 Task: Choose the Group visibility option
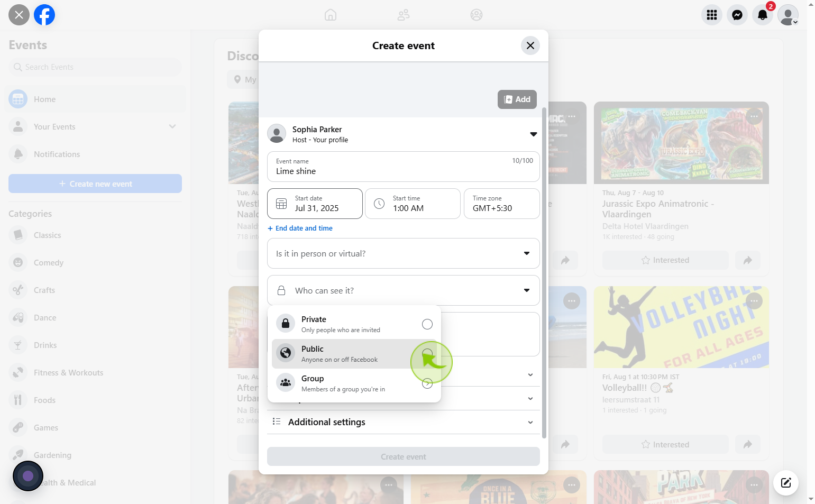[x=354, y=383]
